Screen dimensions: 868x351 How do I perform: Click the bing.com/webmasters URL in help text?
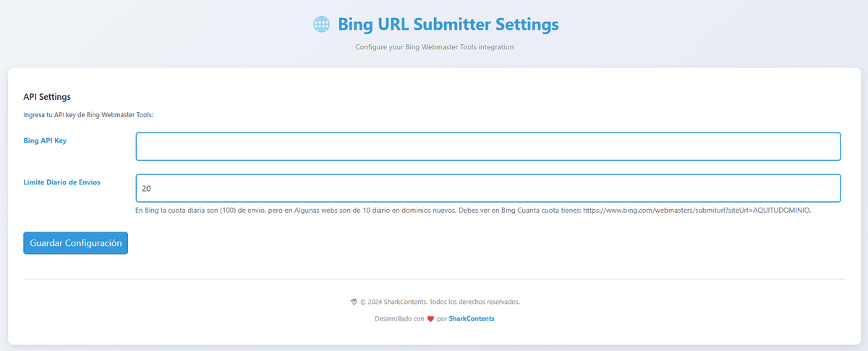[x=696, y=211]
